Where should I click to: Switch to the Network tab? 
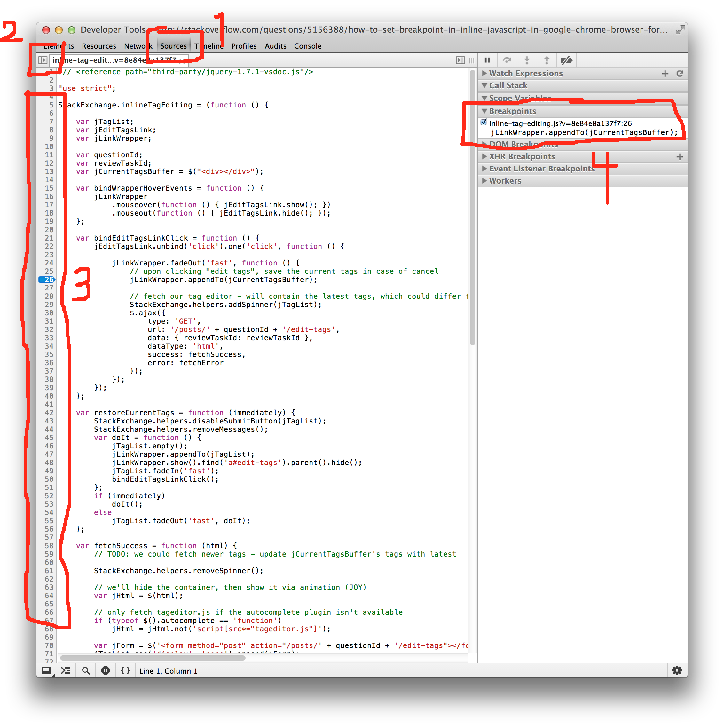tap(138, 46)
